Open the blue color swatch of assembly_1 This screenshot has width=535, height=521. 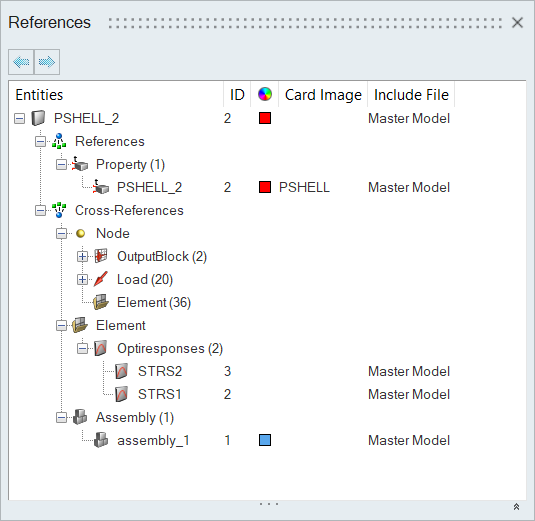tap(265, 440)
